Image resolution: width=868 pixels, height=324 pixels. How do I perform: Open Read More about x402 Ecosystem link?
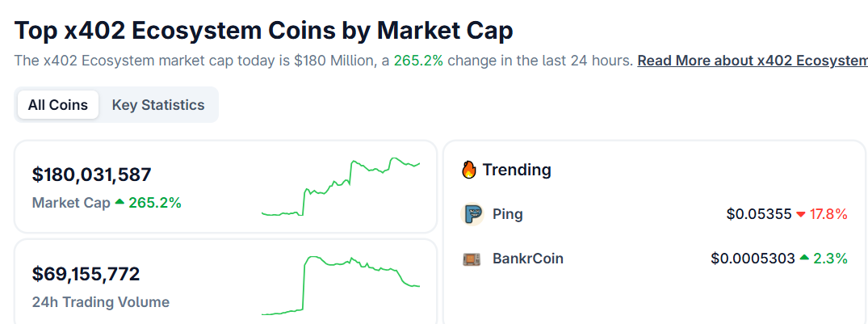[752, 61]
